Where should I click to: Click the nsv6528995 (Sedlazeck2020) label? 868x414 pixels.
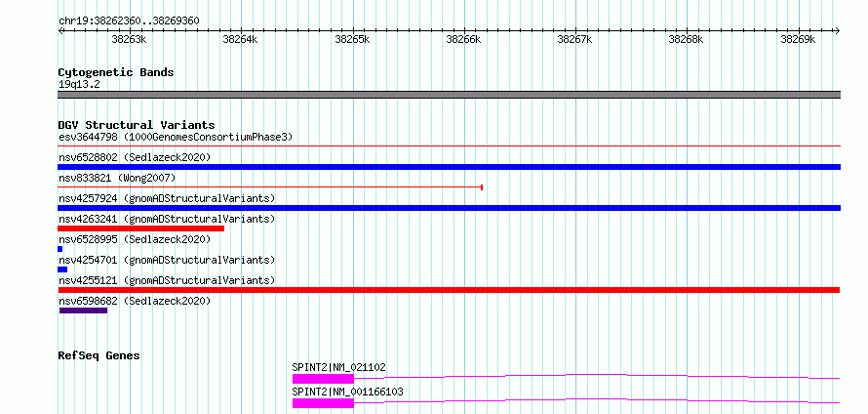tap(135, 239)
